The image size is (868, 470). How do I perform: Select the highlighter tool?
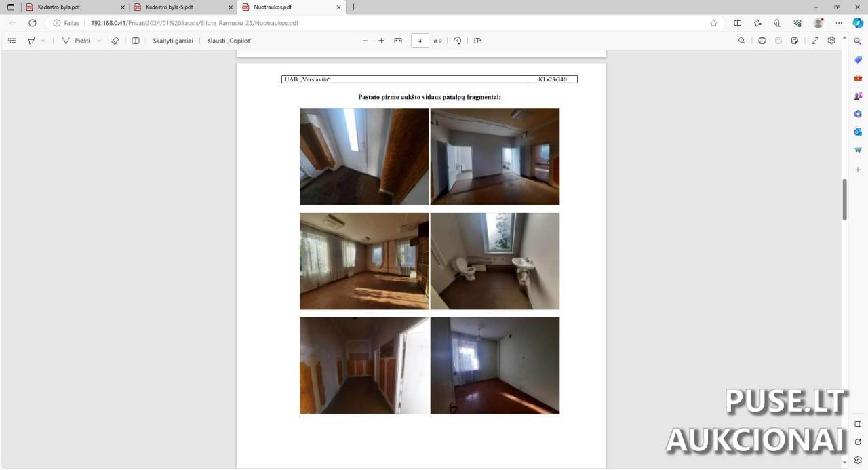(x=31, y=41)
